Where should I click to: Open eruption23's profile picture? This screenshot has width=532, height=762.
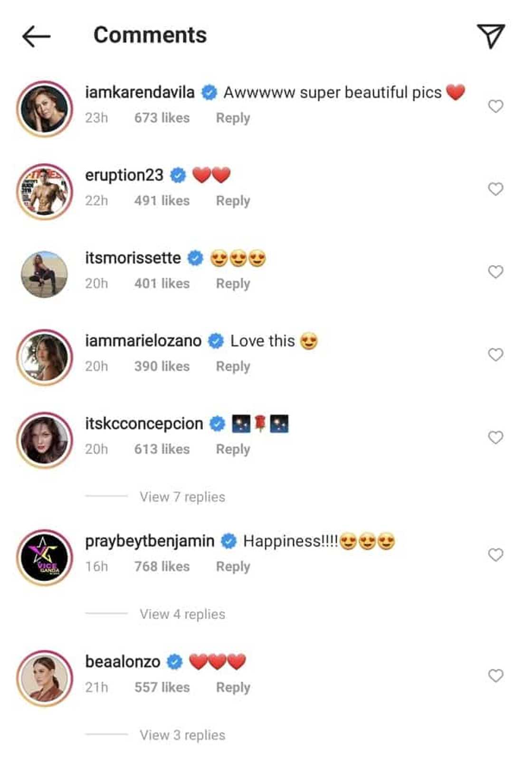click(45, 192)
